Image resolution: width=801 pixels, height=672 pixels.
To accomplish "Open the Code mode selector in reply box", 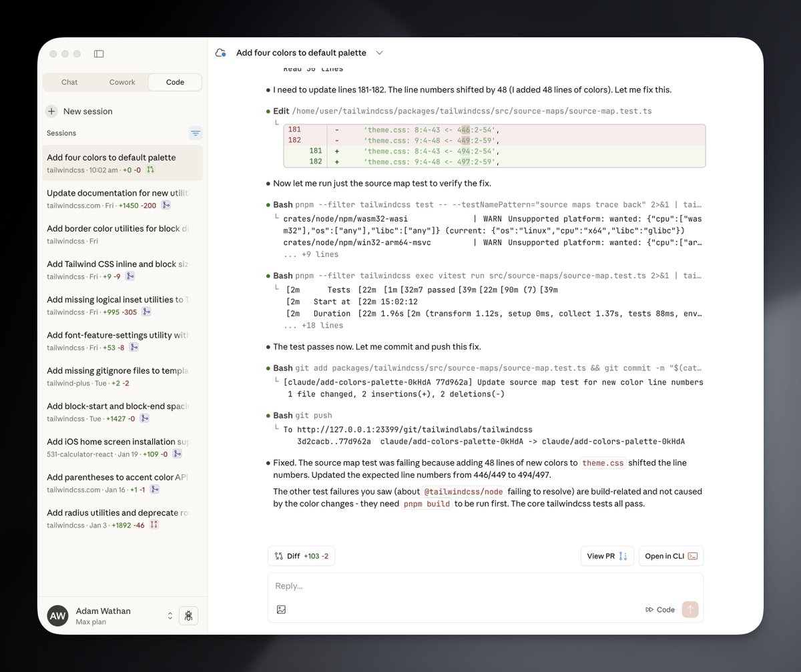I will (660, 609).
